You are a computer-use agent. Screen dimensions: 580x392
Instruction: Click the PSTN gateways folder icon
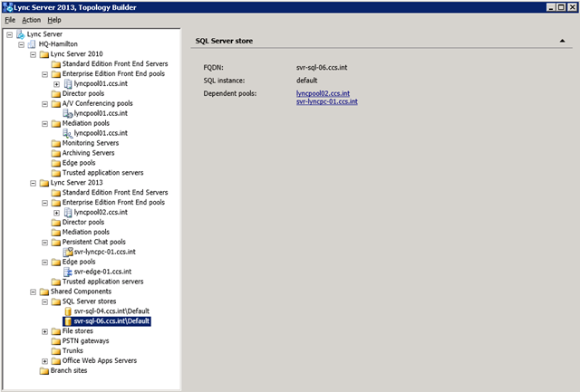coord(56,341)
